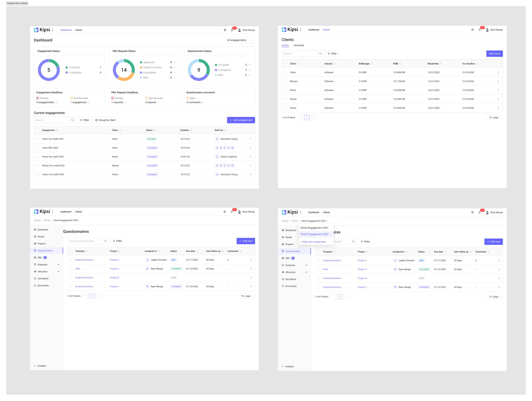Click the magnifier icon in Current engagements search

coord(73,120)
